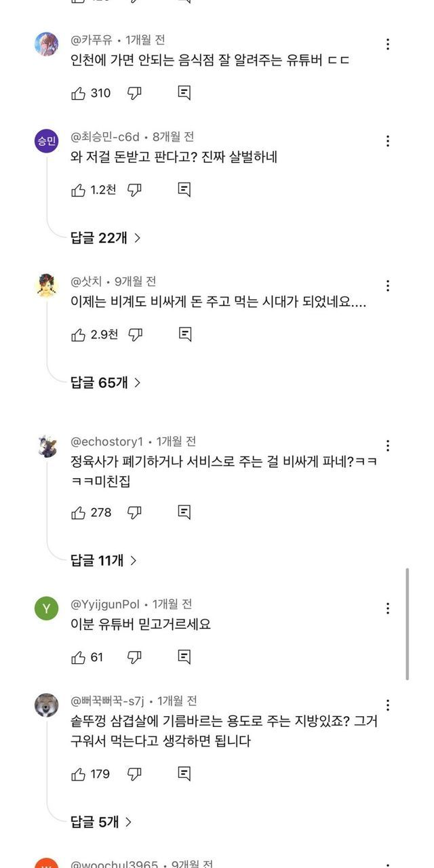This screenshot has width=434, height=868.
Task: Open more options for @최승민-c6d's comment
Action: tap(388, 141)
